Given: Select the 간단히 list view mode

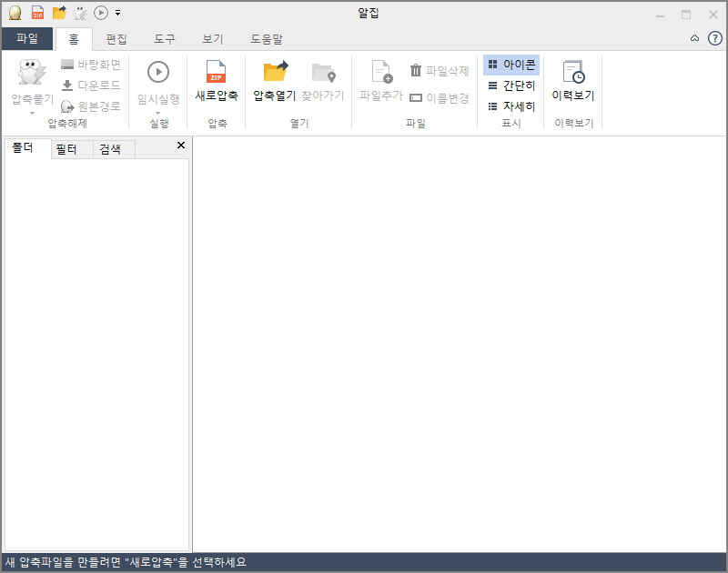Looking at the screenshot, I should [511, 85].
